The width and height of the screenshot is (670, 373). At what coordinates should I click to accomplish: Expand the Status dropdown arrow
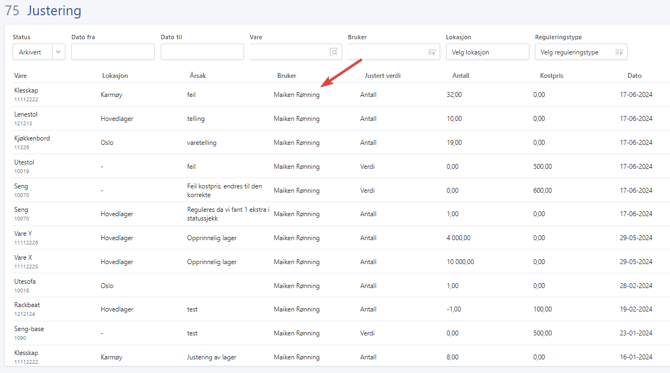(59, 52)
